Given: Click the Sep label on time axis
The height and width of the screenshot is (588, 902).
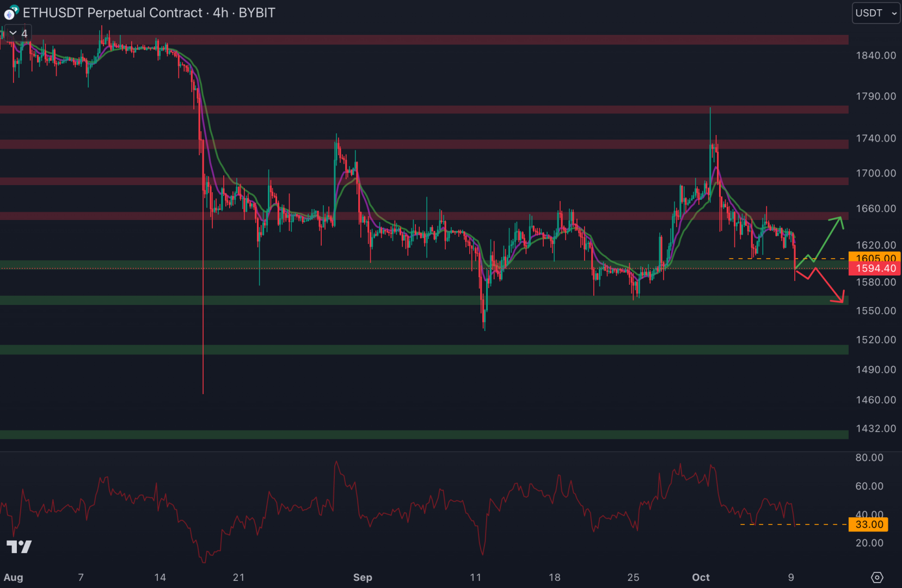Looking at the screenshot, I should (x=363, y=578).
